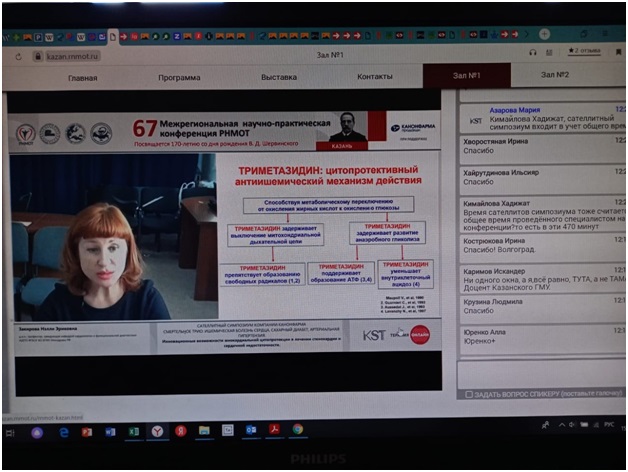Image resolution: width=628 pixels, height=472 pixels.
Task: Select Каримов Искандер chat message
Action: tap(543, 279)
